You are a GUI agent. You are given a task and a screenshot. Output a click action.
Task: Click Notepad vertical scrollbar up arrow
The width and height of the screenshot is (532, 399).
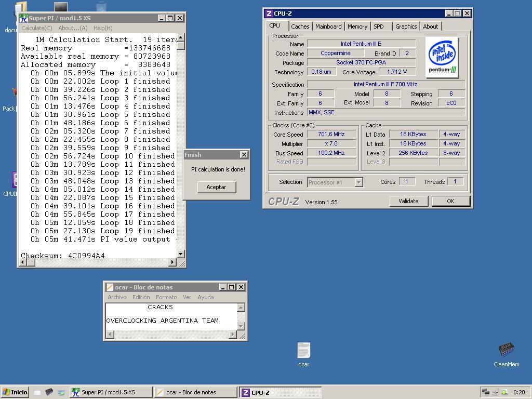point(241,308)
